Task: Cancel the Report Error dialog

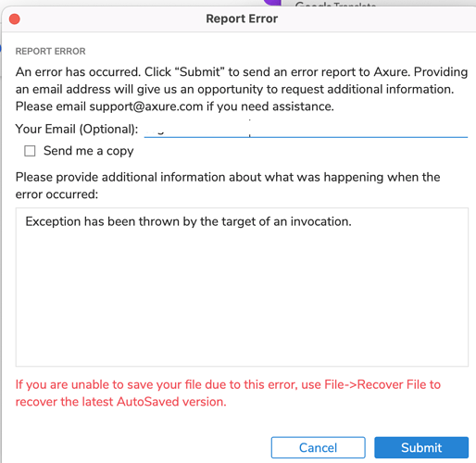Action: 319,447
